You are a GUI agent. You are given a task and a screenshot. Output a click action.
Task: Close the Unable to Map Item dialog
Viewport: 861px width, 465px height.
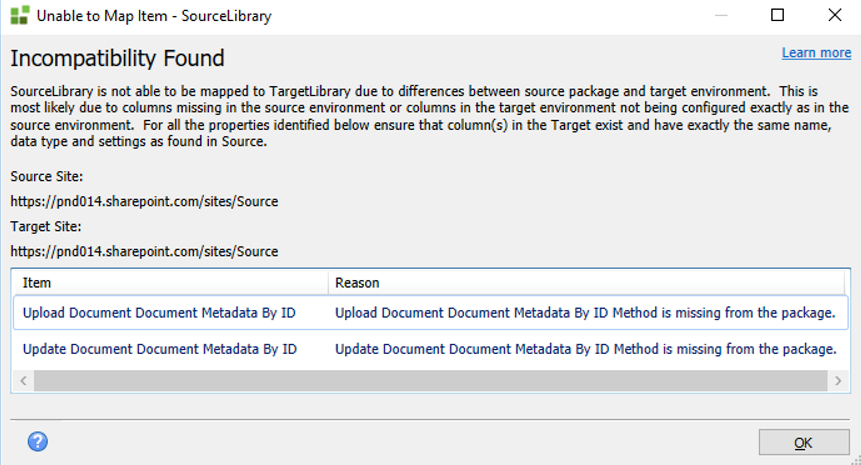[x=833, y=16]
